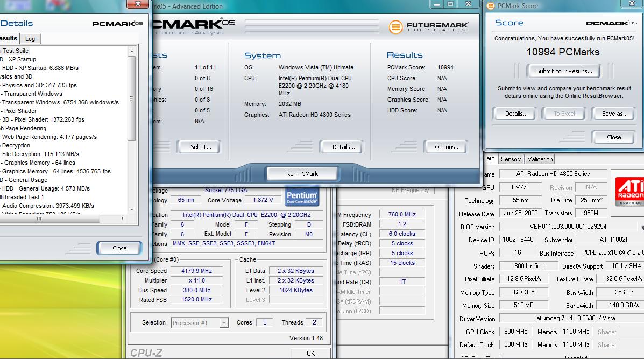Click Submit Your Results... button
Viewport: 644px width, 359px height.
click(564, 71)
